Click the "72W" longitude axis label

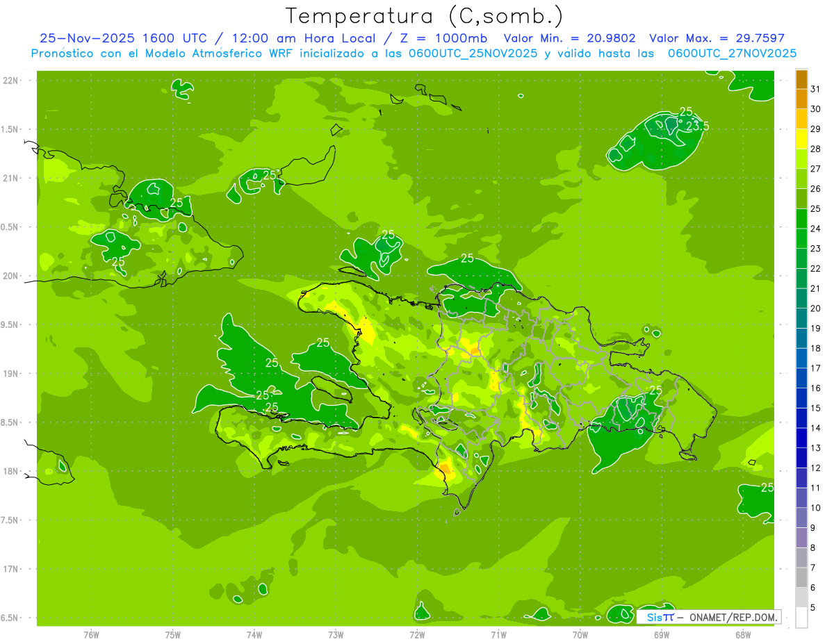click(x=417, y=635)
